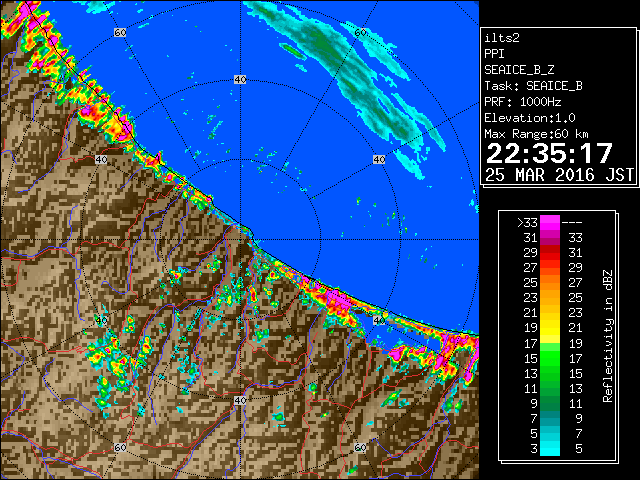
Task: Click the 'Reflectivity in dBZ' legend title
Action: point(607,336)
